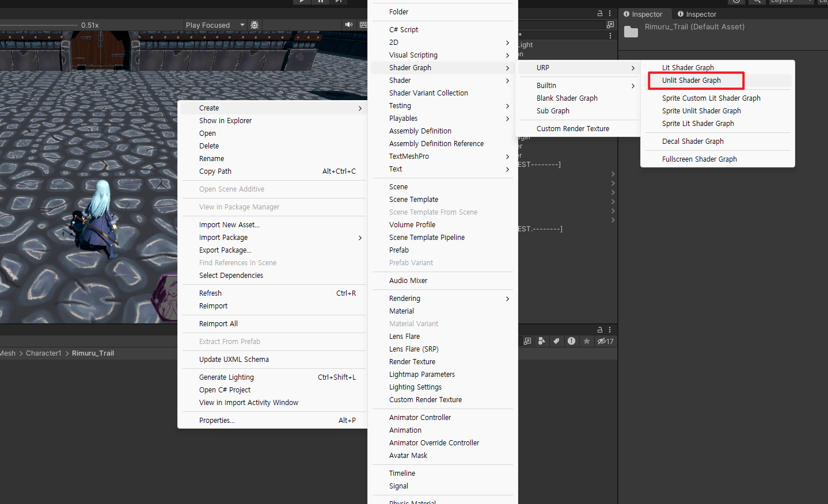828x504 pixels.
Task: Open the scene row's three-dot menu
Action: click(610, 36)
